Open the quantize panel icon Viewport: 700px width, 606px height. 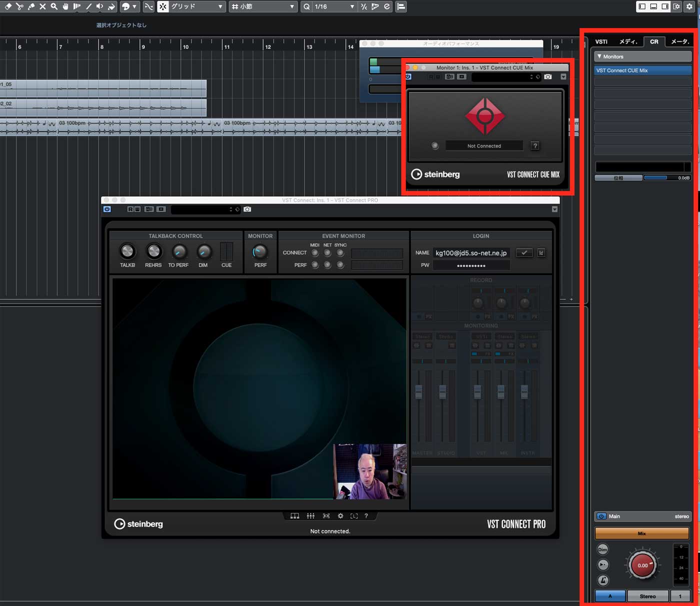coord(401,7)
